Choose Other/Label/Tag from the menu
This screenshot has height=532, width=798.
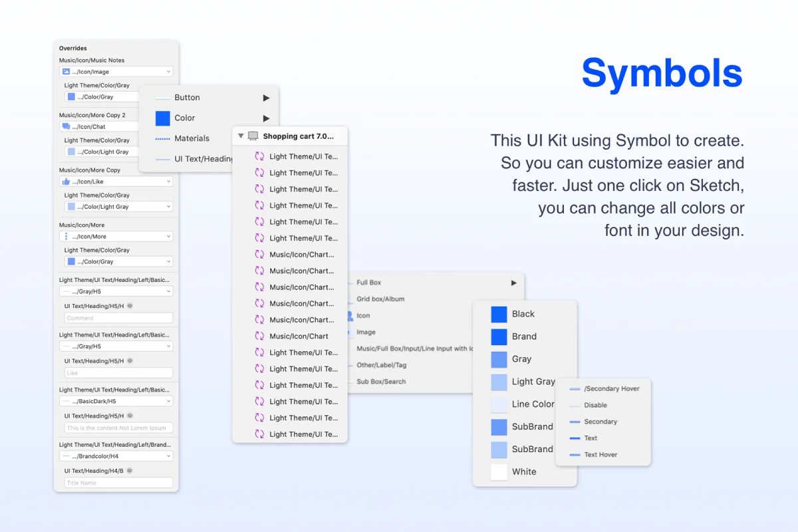coord(382,365)
